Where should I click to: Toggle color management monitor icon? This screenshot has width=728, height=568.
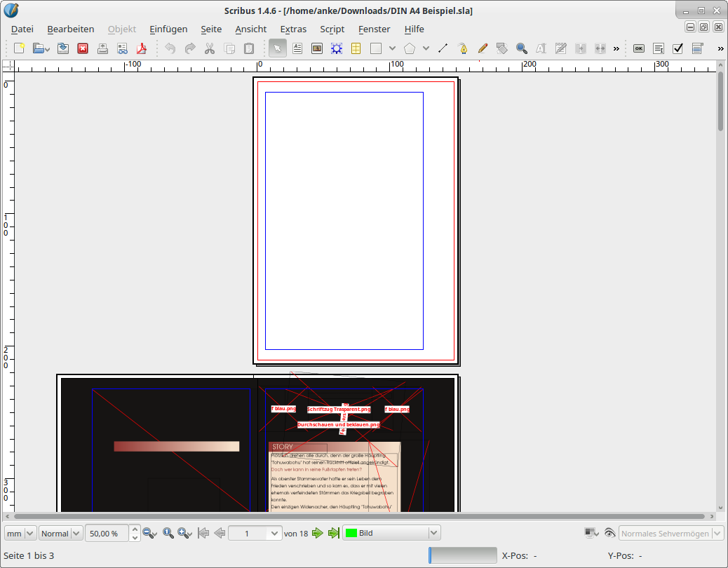591,533
